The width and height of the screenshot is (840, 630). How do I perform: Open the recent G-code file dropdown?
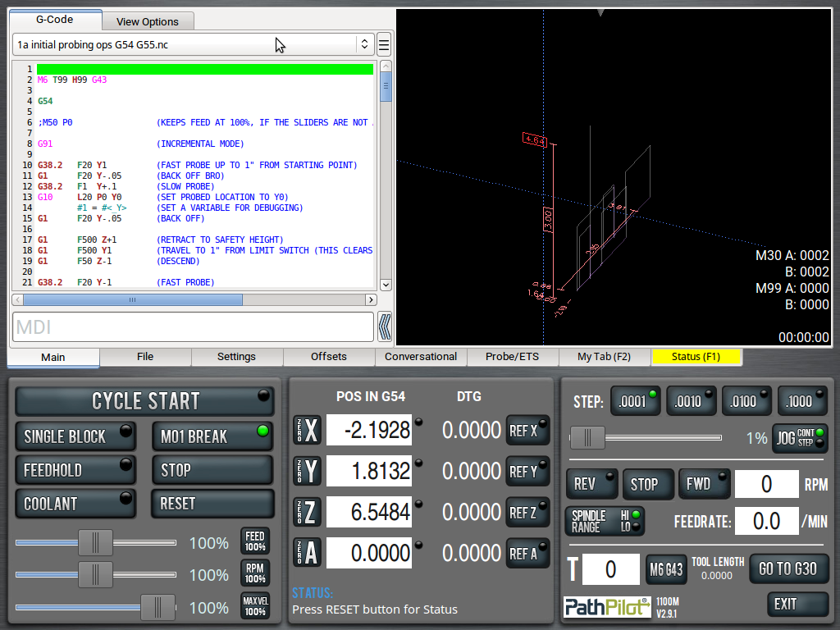[x=363, y=44]
